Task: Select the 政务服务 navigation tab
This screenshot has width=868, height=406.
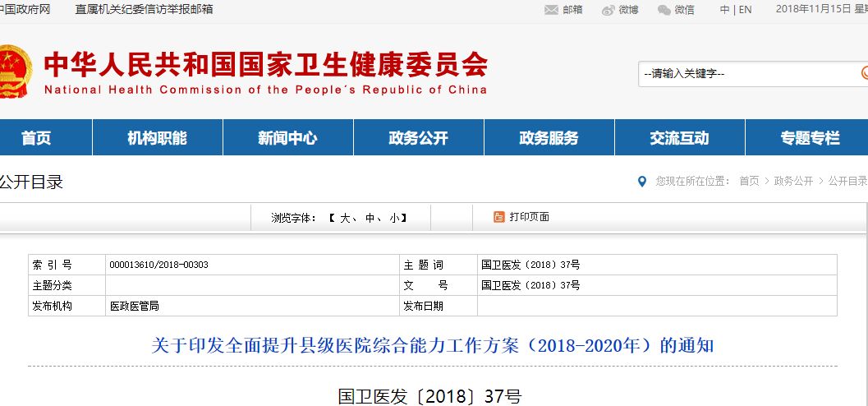Action: (549, 138)
